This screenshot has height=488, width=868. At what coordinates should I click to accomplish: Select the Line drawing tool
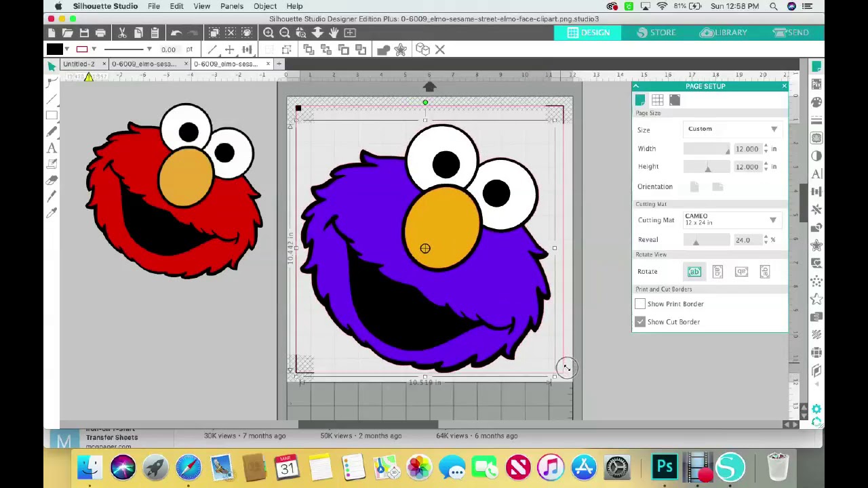tap(52, 99)
